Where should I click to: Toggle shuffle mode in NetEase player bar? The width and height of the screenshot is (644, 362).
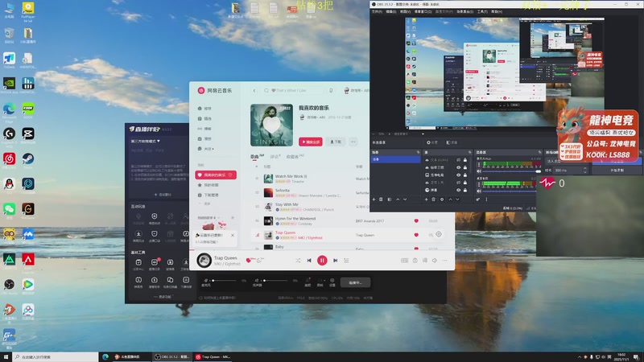(x=297, y=260)
